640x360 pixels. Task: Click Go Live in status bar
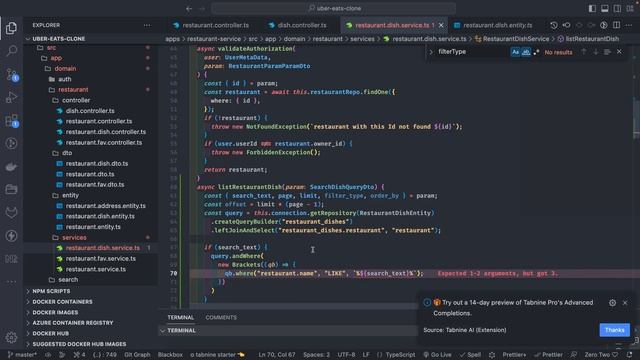(437, 355)
